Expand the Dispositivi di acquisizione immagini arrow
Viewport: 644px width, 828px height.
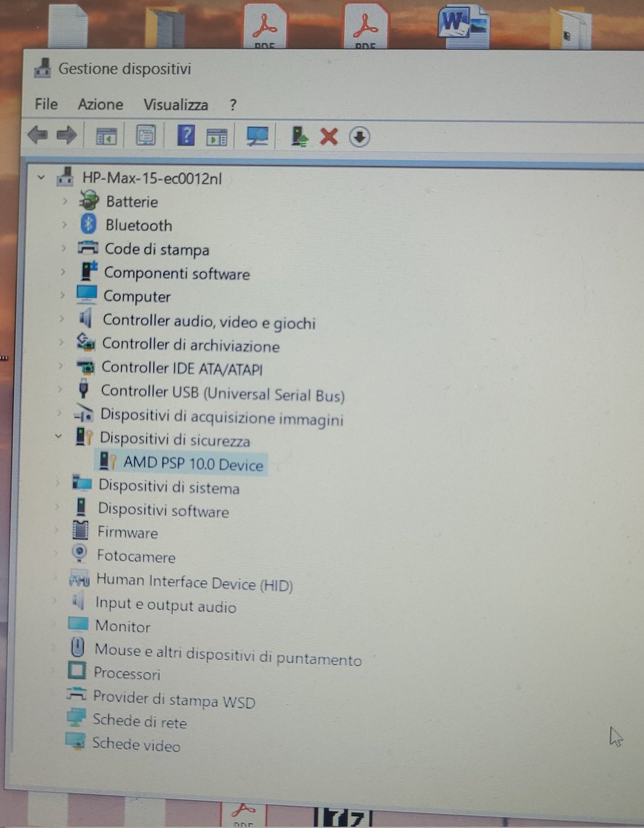coord(61,413)
